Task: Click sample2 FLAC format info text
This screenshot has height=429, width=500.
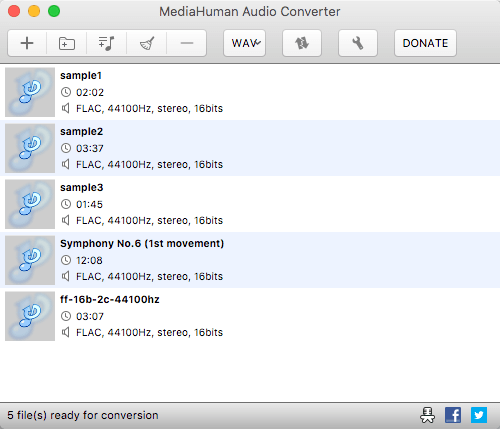Action: tap(149, 165)
